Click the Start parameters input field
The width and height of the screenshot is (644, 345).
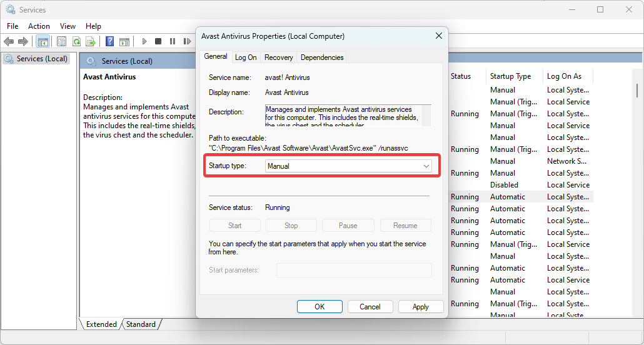click(354, 270)
